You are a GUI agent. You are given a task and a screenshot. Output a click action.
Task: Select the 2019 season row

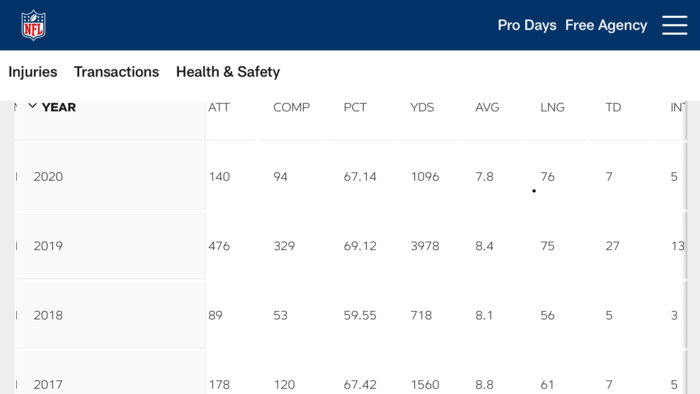(350, 246)
